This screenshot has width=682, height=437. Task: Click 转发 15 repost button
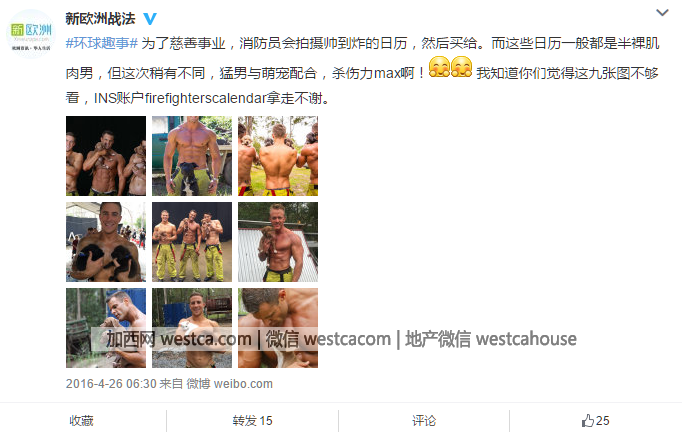252,420
